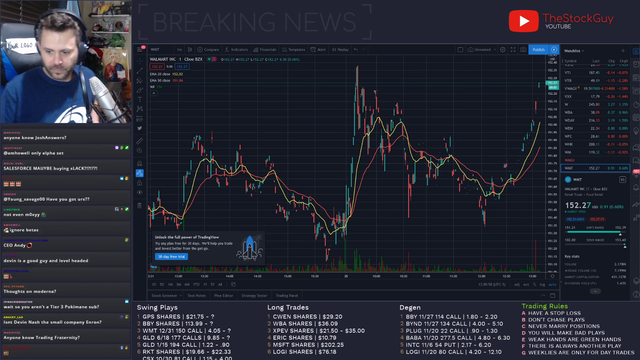Viewport: 640px width, 360px height.
Task: Toggle the percent scale option
Action: [x=534, y=284]
